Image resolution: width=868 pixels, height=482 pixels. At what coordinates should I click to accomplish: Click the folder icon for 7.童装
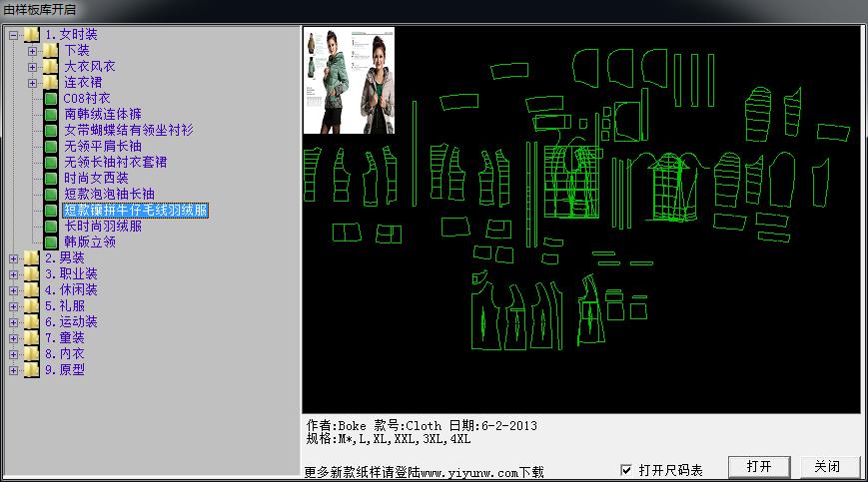(32, 338)
